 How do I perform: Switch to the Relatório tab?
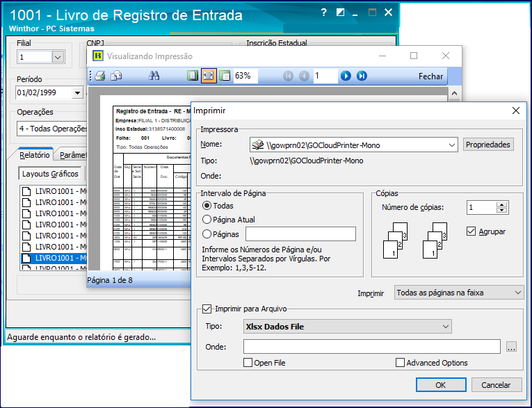coord(35,155)
